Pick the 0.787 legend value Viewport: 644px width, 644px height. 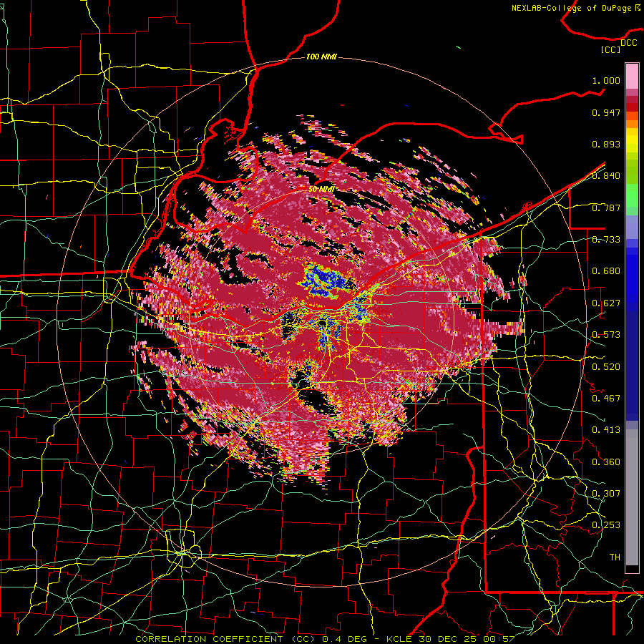click(606, 208)
